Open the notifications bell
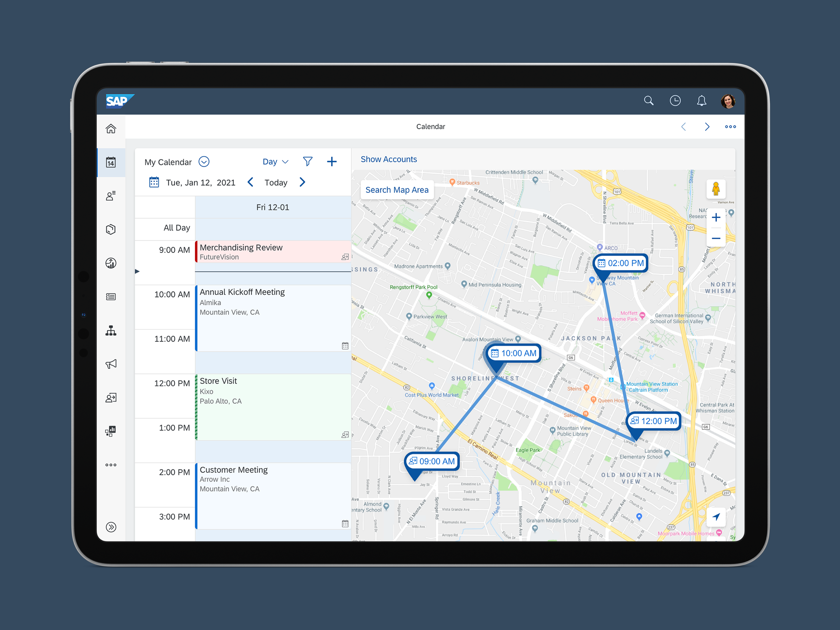 [x=701, y=101]
